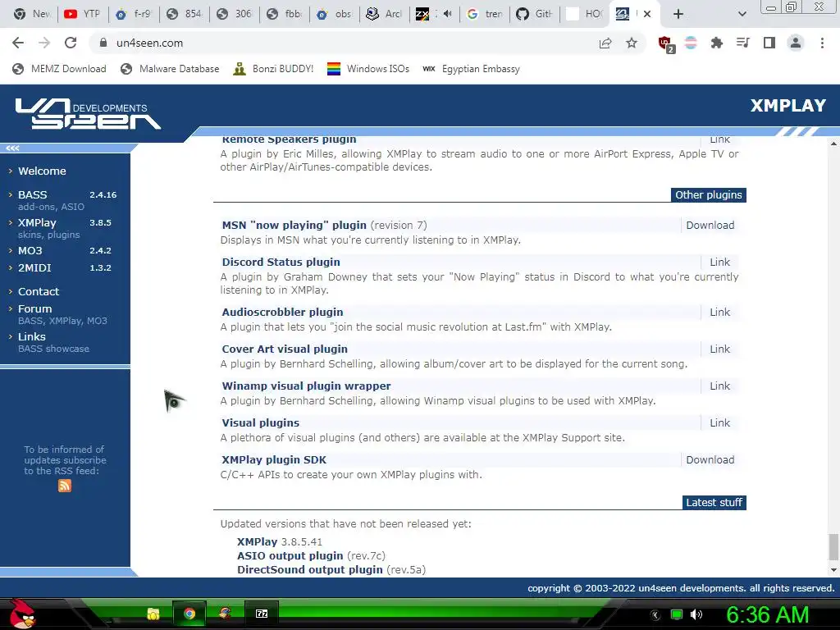Image resolution: width=840 pixels, height=630 pixels.
Task: Click the Audioscrobbler plugin title
Action: (x=282, y=312)
